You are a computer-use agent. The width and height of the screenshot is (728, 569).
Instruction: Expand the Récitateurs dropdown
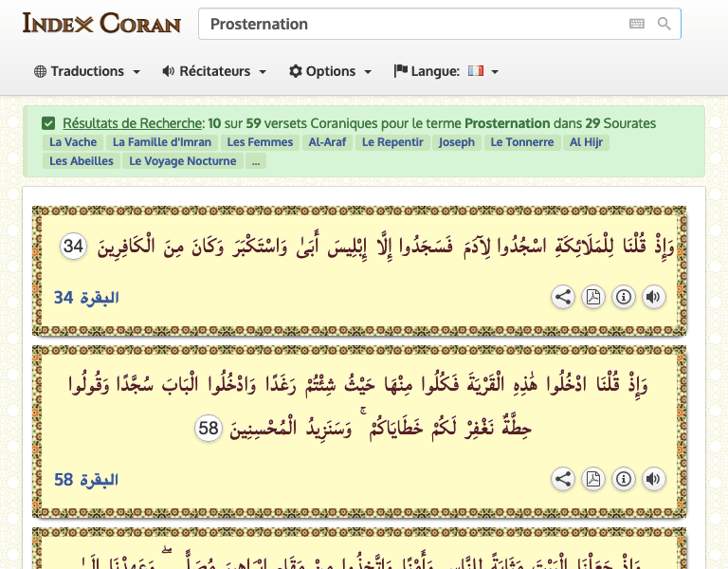tap(214, 71)
